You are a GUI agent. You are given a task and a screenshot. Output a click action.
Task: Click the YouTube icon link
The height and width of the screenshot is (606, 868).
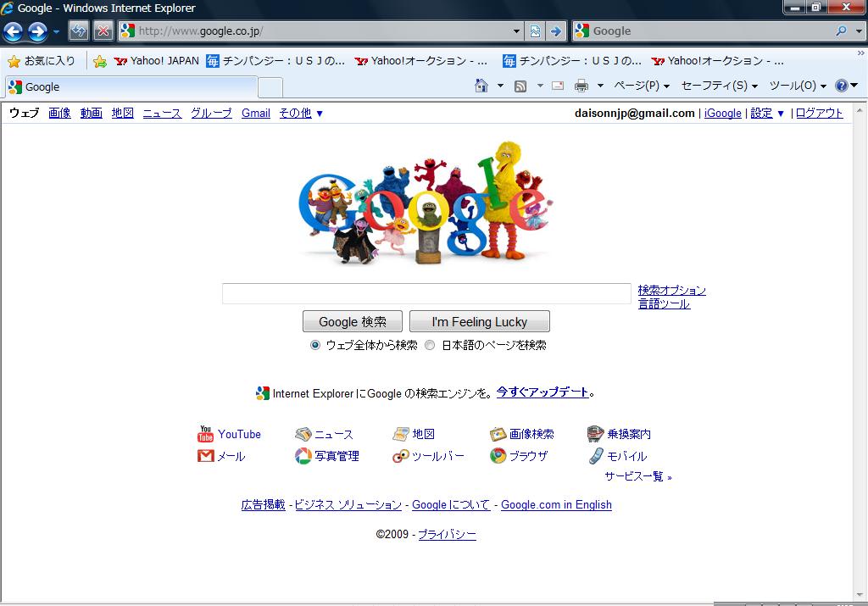click(205, 434)
